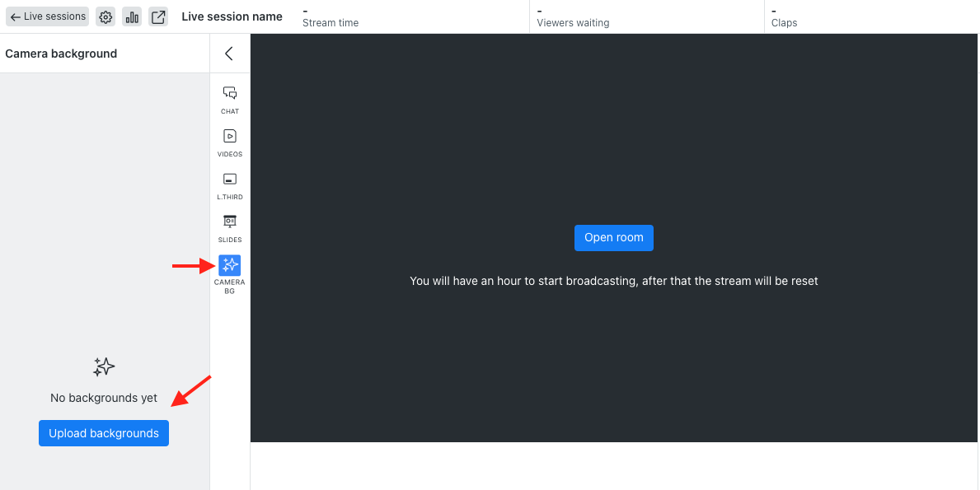This screenshot has width=980, height=490.
Task: Click the Live session name title
Action: [x=232, y=16]
